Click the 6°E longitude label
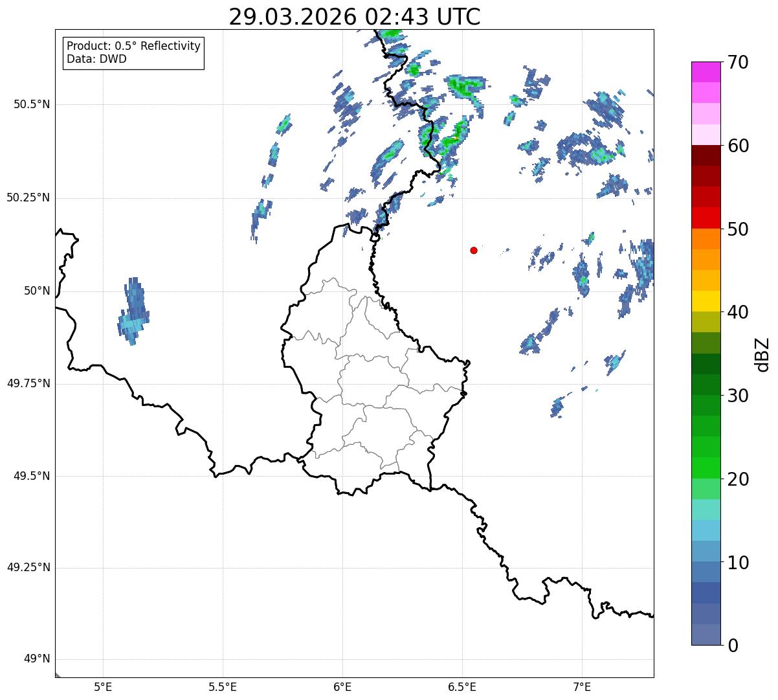778x700 pixels. point(342,686)
